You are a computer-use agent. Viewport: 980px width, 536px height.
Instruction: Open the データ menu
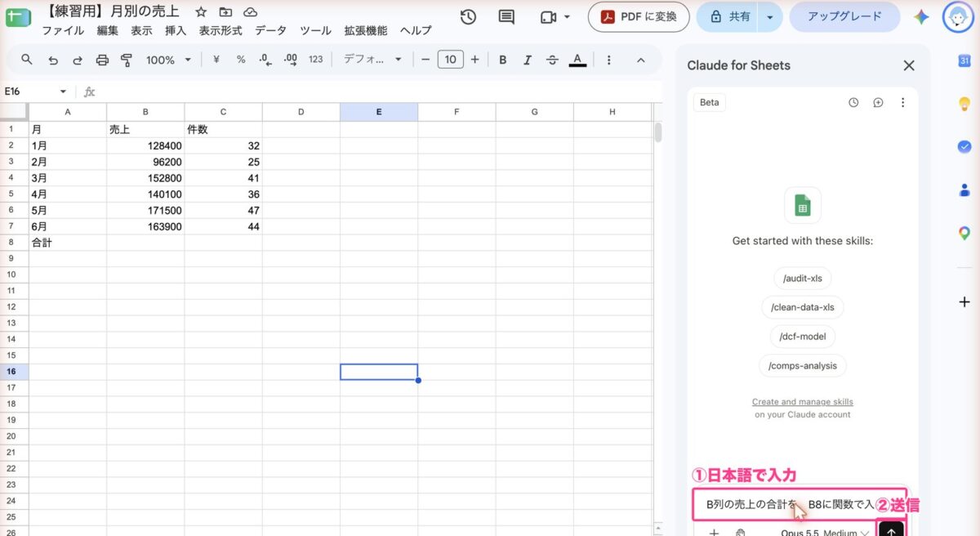(270, 30)
